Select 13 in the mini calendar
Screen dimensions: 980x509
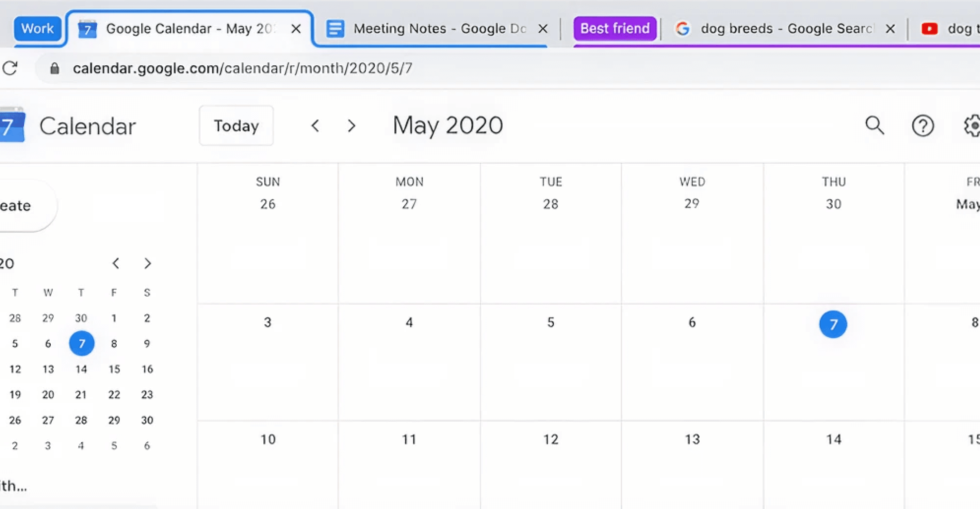[48, 369]
